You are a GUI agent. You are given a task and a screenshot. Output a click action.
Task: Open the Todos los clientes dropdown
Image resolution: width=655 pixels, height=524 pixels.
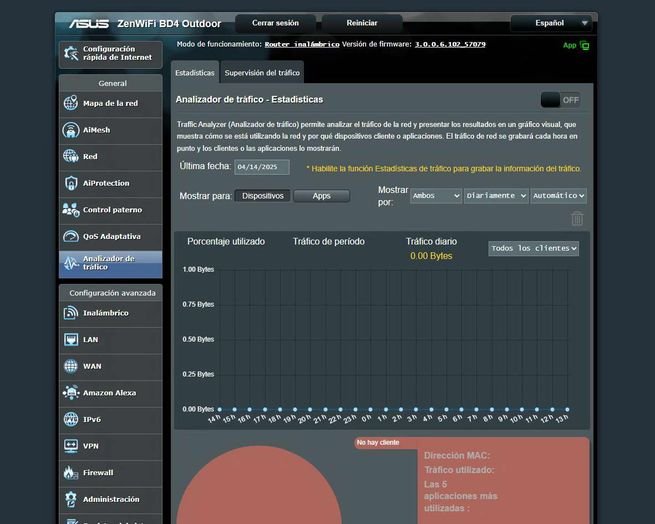[534, 248]
